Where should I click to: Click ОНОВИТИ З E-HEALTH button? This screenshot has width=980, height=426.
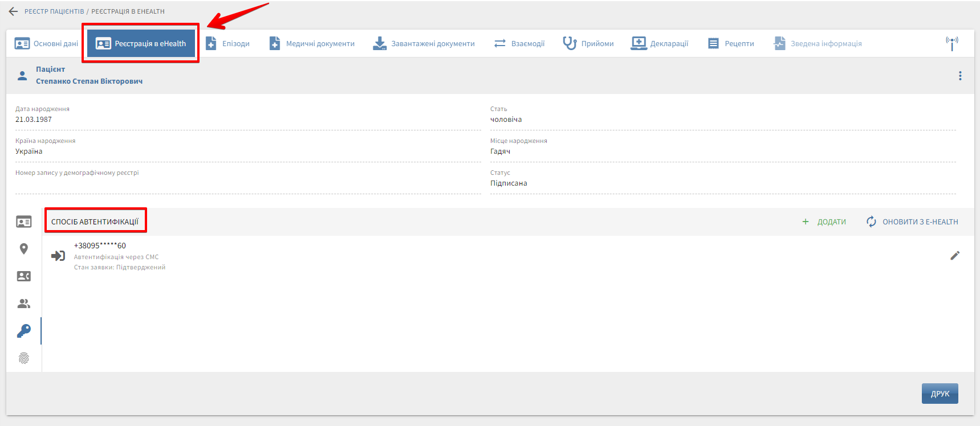(x=912, y=222)
